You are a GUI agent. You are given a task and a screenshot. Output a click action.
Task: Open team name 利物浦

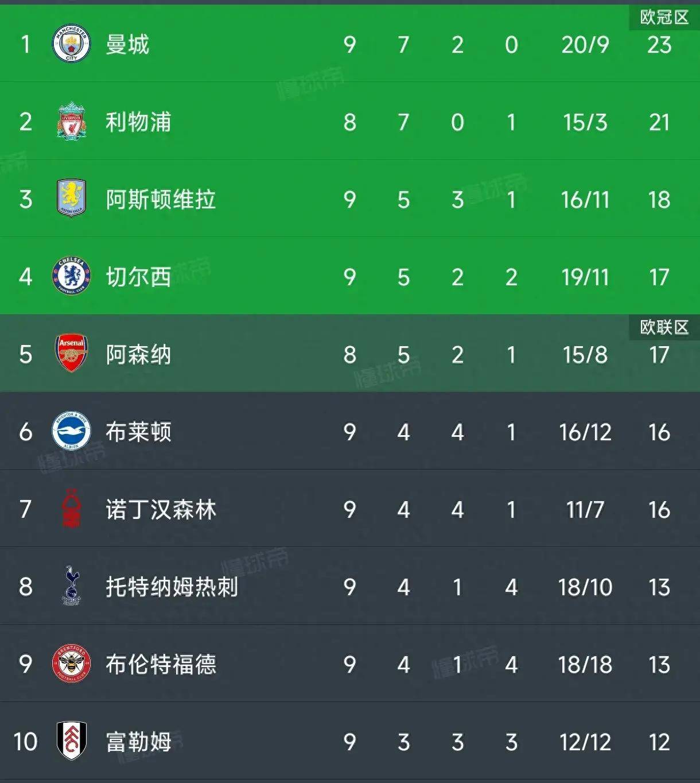(x=138, y=122)
